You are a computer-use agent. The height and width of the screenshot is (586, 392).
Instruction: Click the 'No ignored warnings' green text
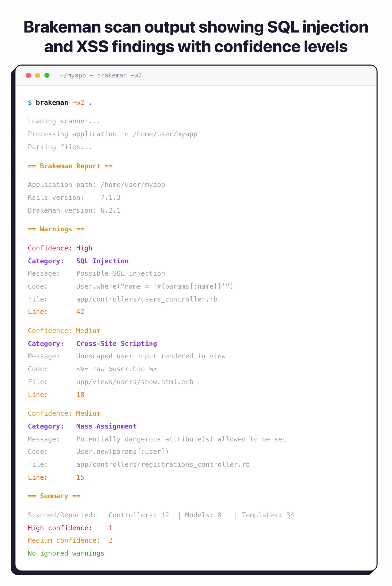[66, 553]
